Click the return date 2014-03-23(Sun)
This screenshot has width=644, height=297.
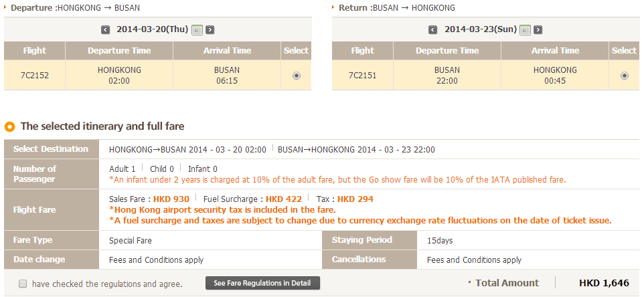pos(480,29)
